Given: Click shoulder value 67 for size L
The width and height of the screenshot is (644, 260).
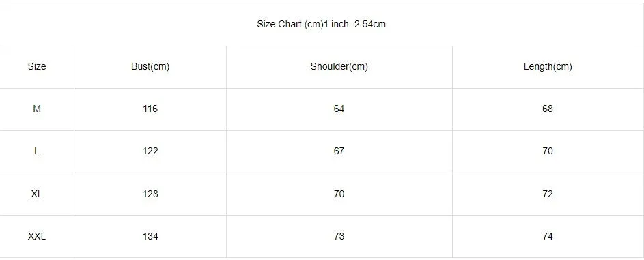Looking at the screenshot, I should point(339,151).
